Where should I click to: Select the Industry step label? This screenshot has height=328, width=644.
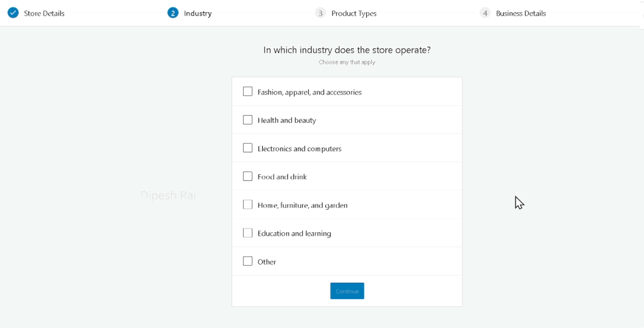tap(198, 13)
